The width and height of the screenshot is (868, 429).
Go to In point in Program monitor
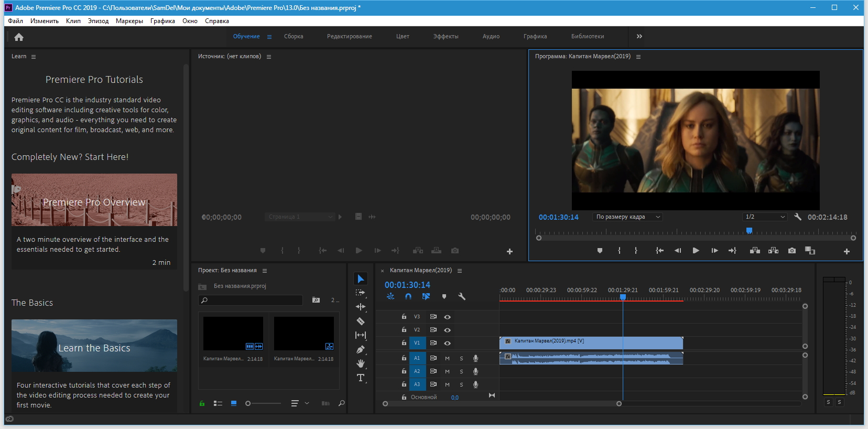pos(660,251)
